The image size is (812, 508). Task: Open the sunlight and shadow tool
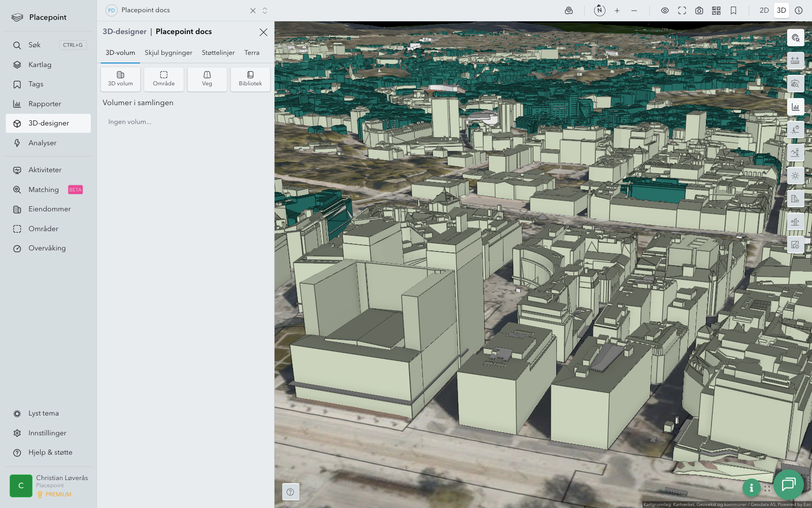point(795,176)
